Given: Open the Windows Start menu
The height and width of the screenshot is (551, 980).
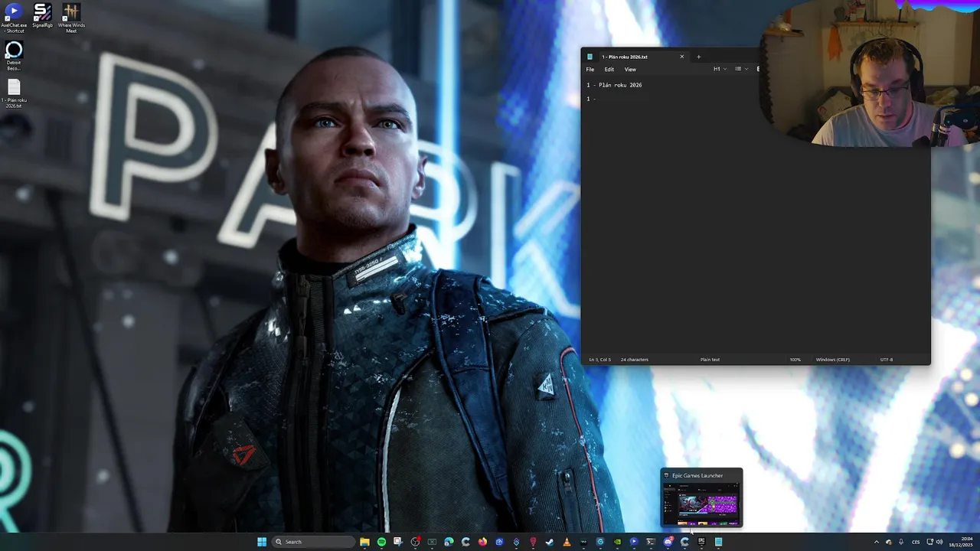Looking at the screenshot, I should (262, 542).
